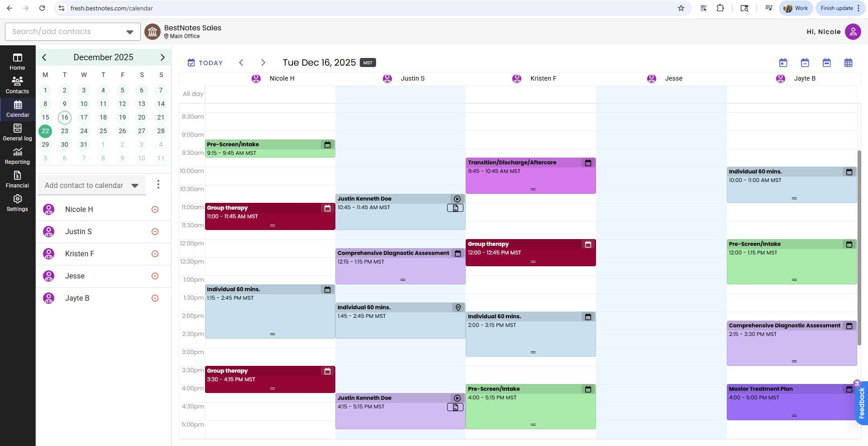This screenshot has height=446, width=868.
Task: Expand the Search/add contacts dropdown
Action: coord(130,32)
